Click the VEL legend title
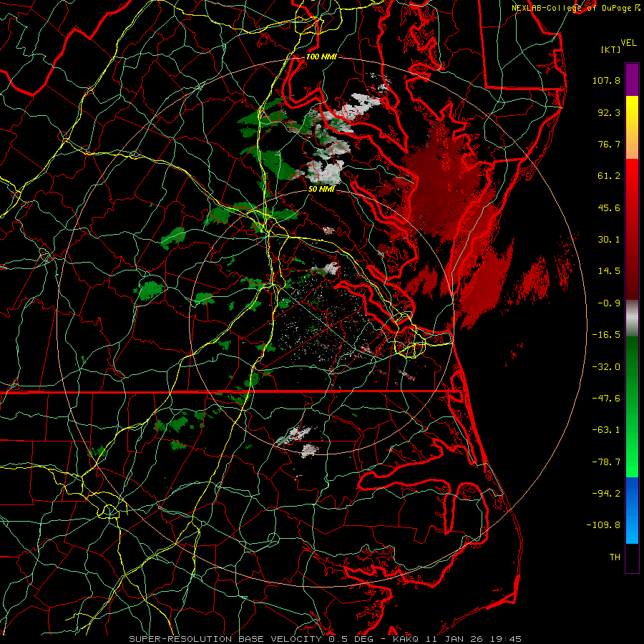644x644 pixels. 629,43
